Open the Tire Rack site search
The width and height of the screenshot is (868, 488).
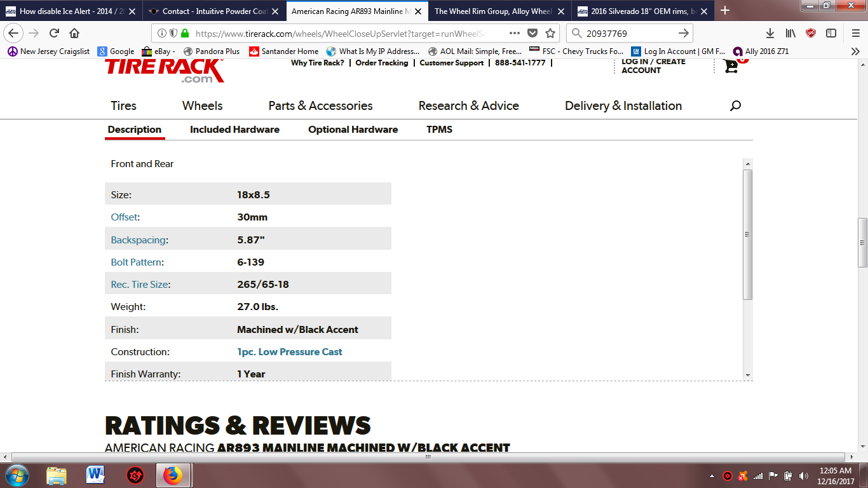tap(735, 105)
